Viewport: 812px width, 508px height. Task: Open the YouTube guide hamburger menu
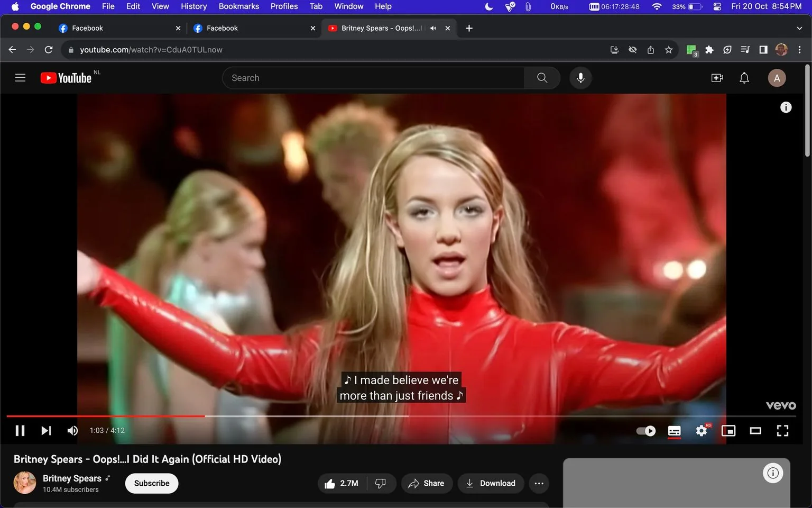coord(20,77)
